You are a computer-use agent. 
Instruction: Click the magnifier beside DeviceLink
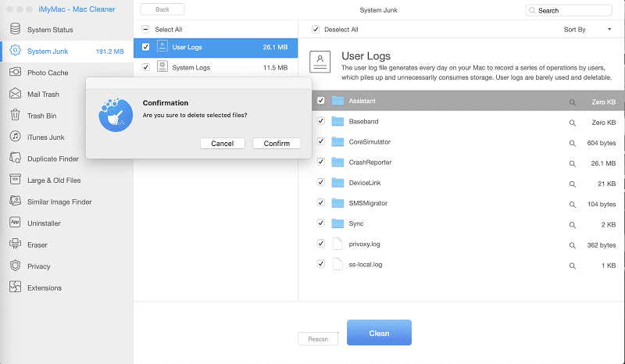(x=573, y=184)
